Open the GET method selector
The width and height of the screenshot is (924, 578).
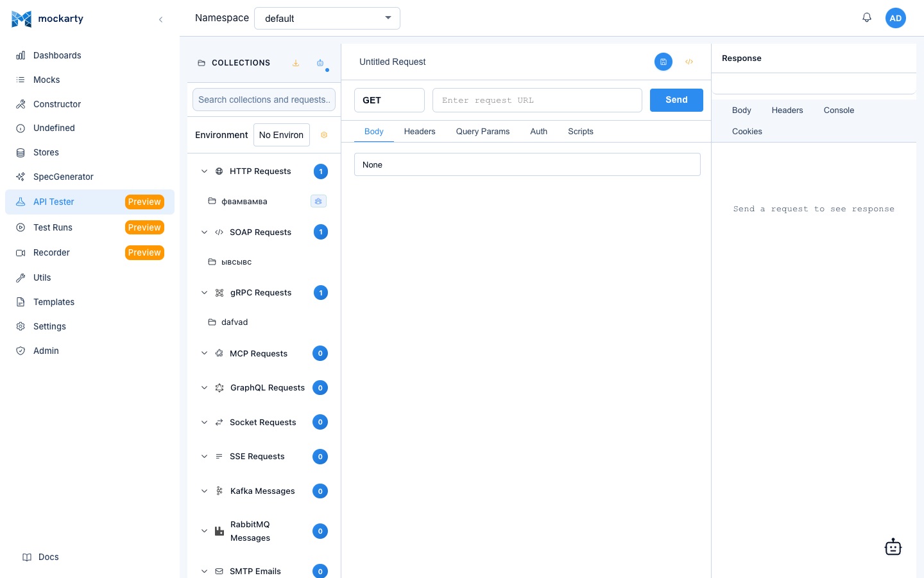389,100
